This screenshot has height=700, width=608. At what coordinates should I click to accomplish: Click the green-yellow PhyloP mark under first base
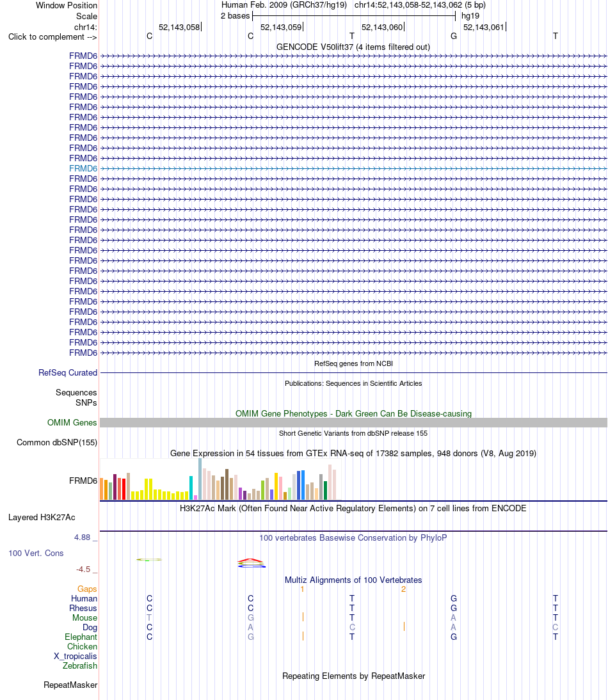coord(149,559)
